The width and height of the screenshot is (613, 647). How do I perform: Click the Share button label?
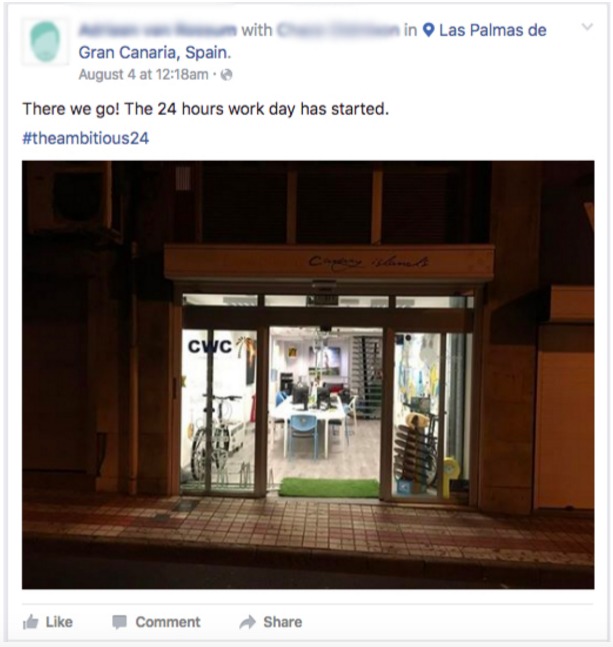(283, 622)
